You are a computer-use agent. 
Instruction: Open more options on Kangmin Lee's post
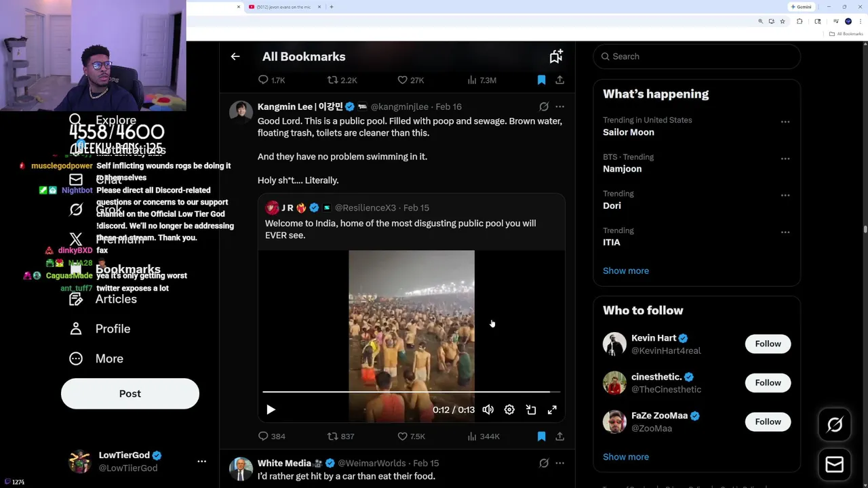click(559, 106)
